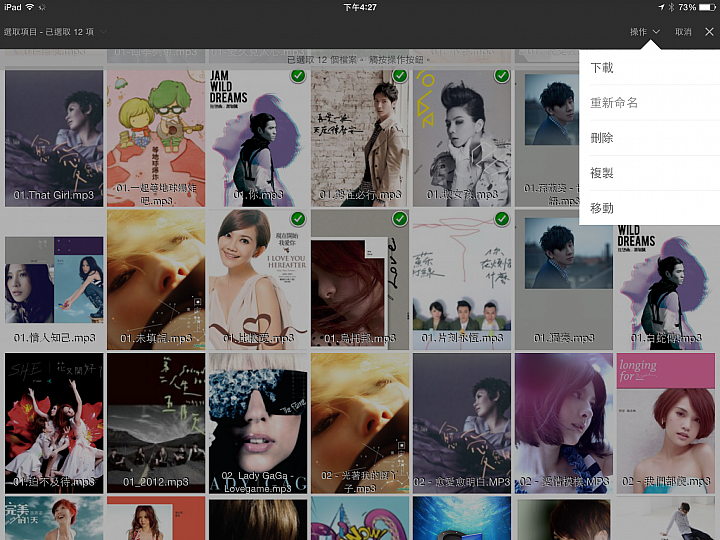Viewport: 720px width, 540px height.
Task: Tap the Bluetooth status icon
Action: tap(671, 7)
